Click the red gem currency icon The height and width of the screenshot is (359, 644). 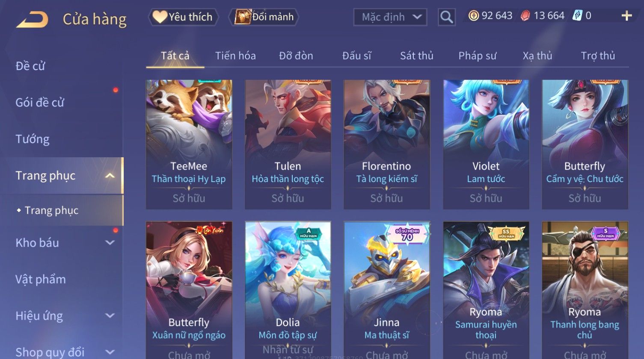click(x=525, y=16)
